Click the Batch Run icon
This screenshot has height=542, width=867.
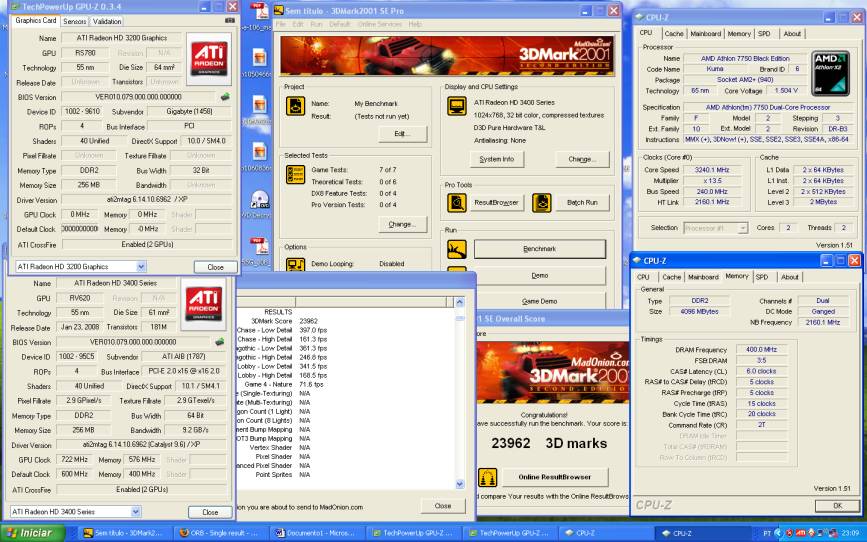[541, 203]
